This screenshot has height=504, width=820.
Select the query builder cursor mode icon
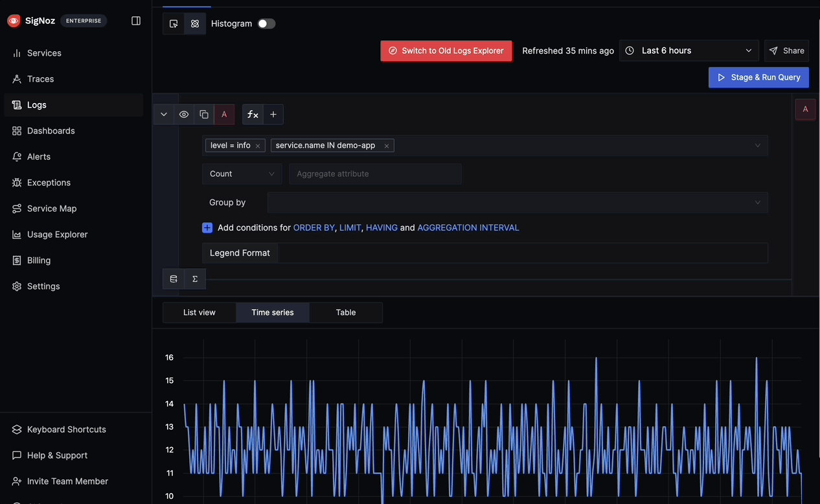click(174, 24)
